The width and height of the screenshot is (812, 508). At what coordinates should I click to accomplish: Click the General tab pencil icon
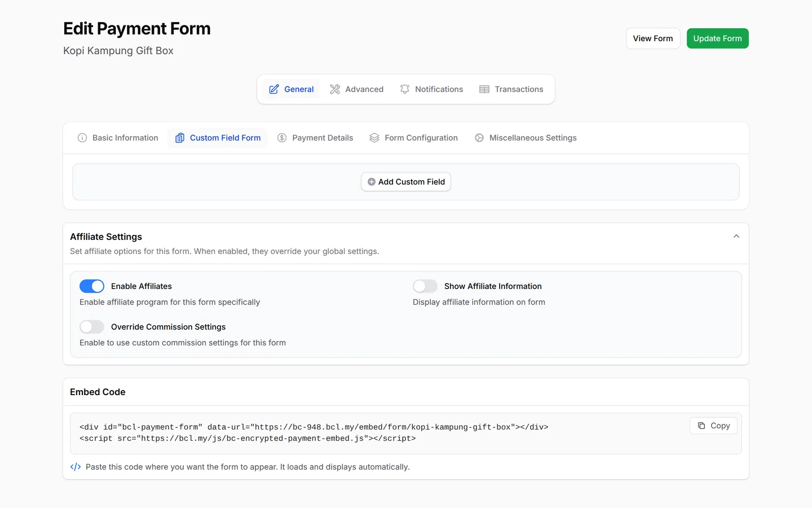pyautogui.click(x=274, y=89)
